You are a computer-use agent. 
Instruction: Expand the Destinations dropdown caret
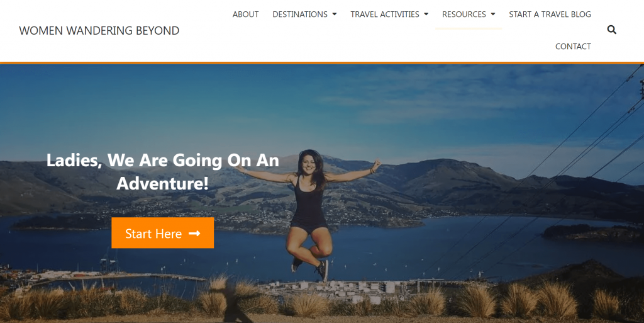click(335, 14)
